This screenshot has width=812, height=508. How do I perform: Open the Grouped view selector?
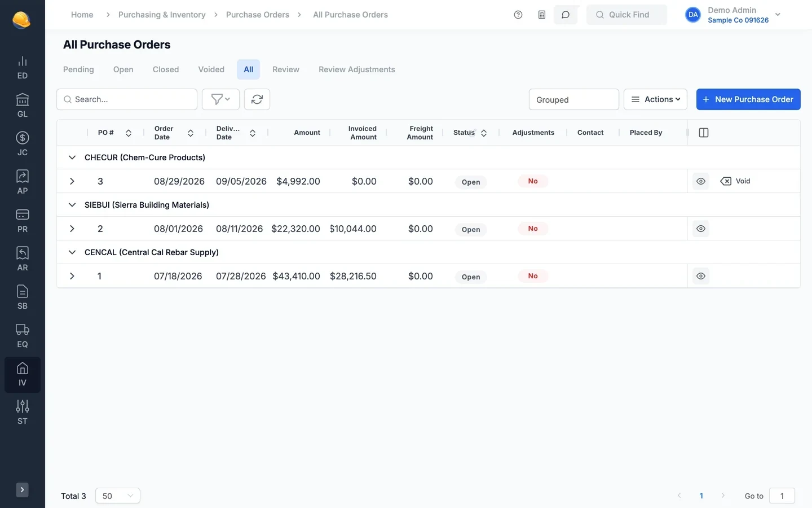point(574,99)
